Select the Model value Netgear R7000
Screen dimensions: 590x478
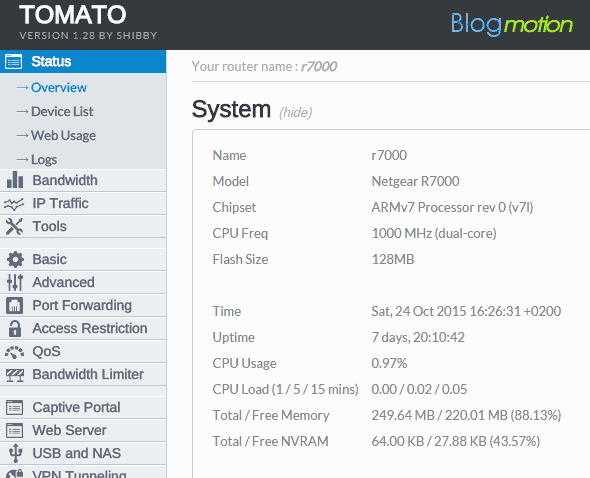[x=415, y=181]
